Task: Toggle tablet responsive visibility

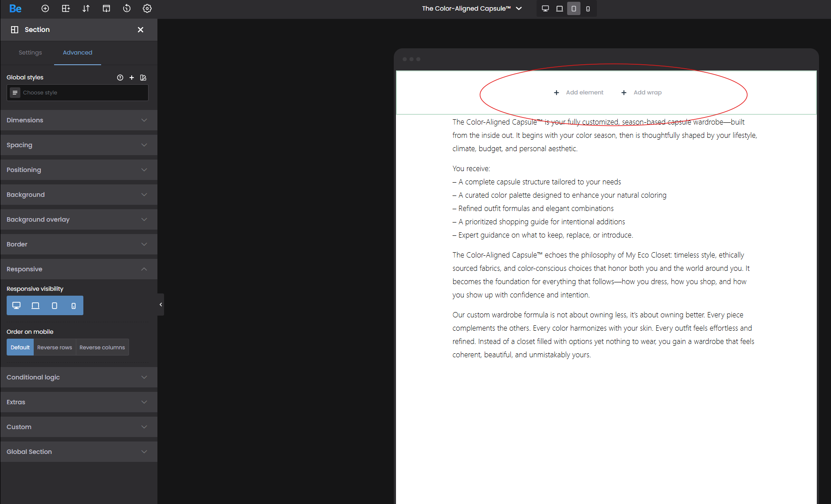Action: (x=55, y=305)
